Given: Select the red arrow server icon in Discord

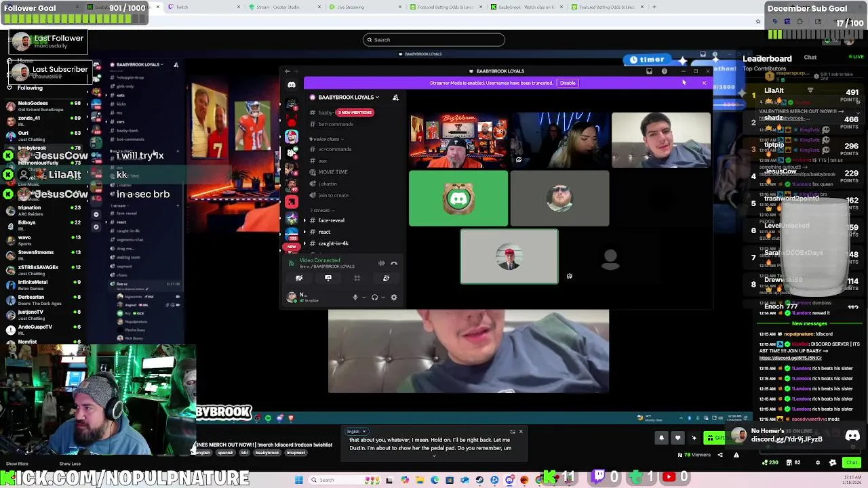Looking at the screenshot, I should 292,201.
